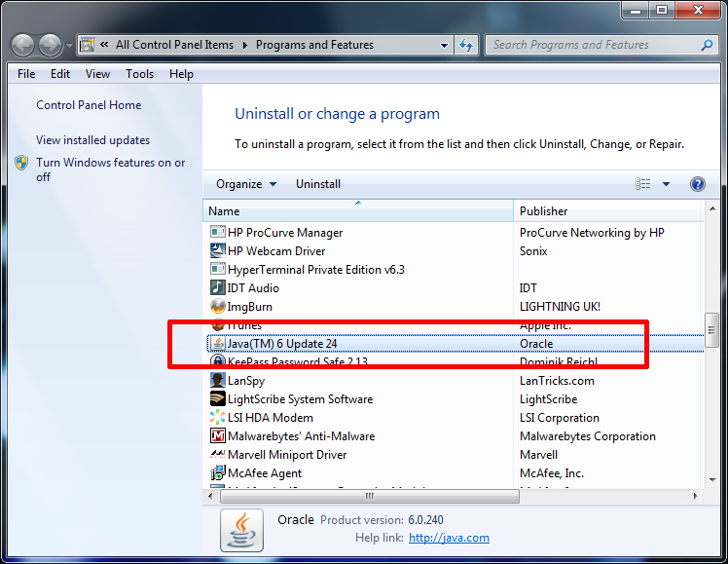The image size is (728, 564).
Task: Click the vertical scrollbar thumb
Action: click(711, 330)
